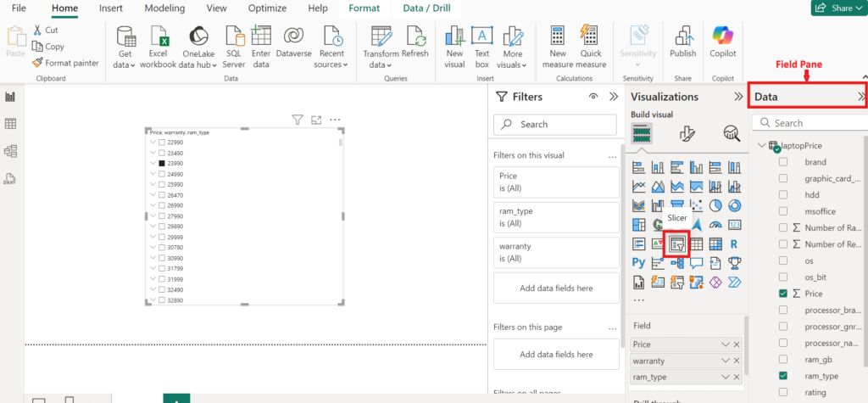Refresh the data
This screenshot has width=868, height=403.
tap(415, 42)
